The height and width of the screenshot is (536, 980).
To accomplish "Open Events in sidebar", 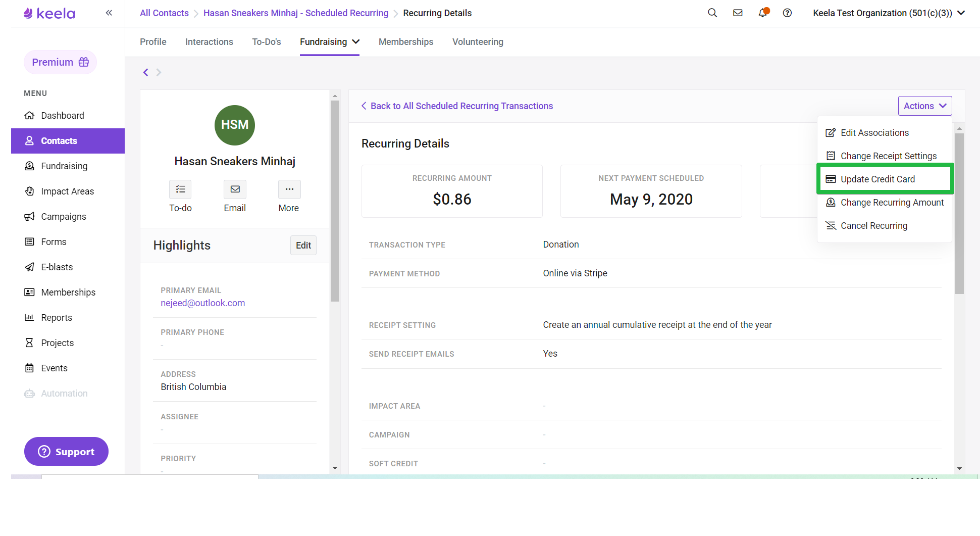I will pos(68,368).
